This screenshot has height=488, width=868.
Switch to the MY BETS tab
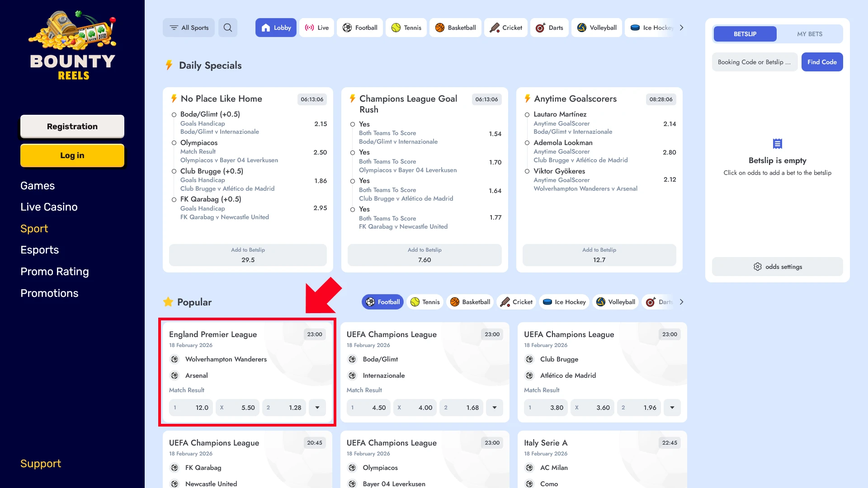(809, 34)
